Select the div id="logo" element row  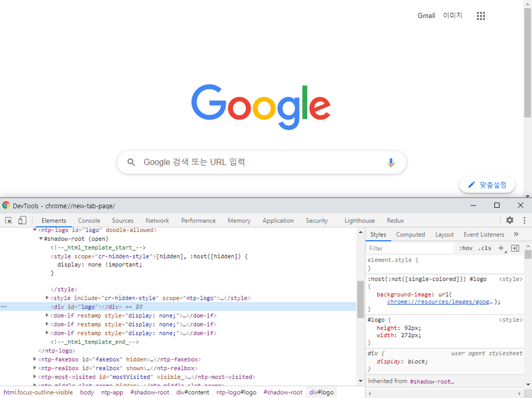tap(178, 307)
